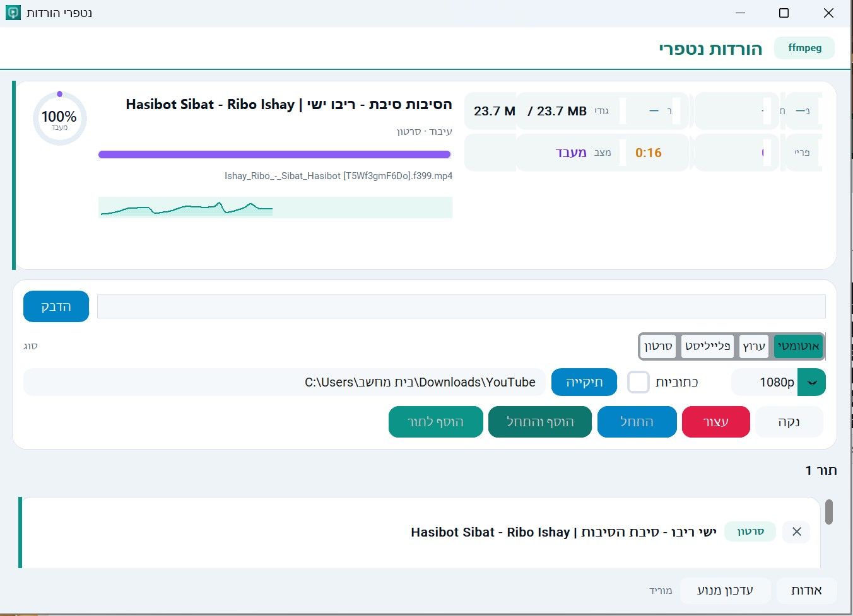Select the אוטומטי type option

tap(798, 346)
